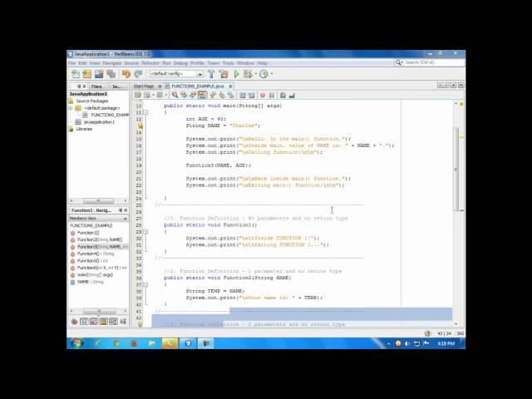Open the Members View dropdown in Navigator

(x=126, y=219)
